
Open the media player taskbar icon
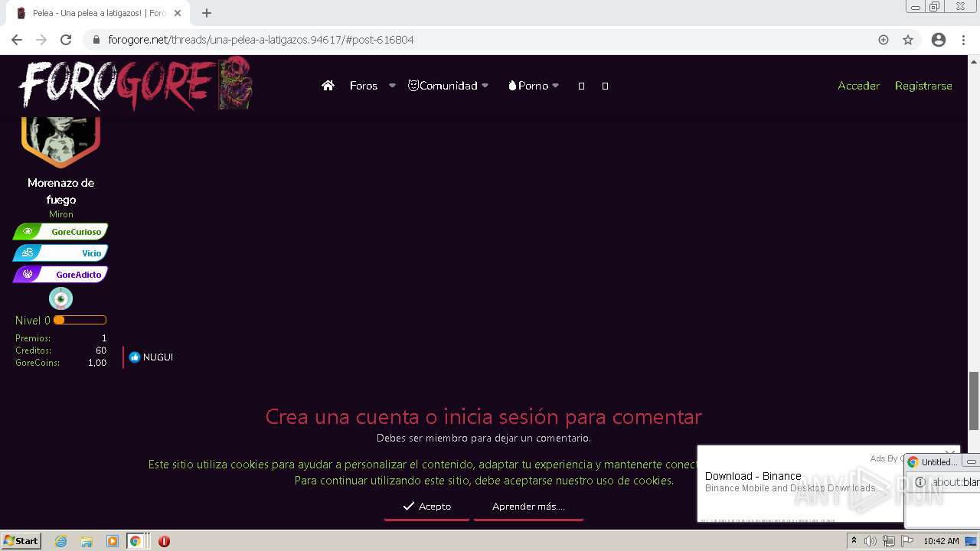click(x=113, y=541)
